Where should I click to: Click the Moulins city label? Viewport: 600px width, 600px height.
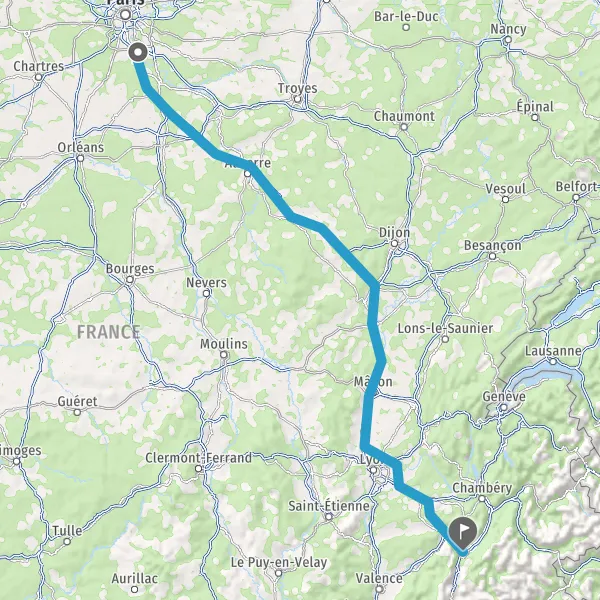click(x=224, y=344)
